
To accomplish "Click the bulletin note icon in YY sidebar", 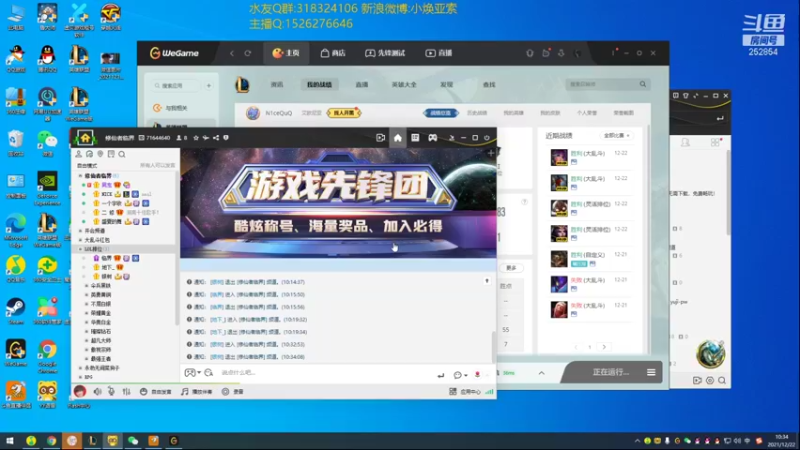I will 111,154.
